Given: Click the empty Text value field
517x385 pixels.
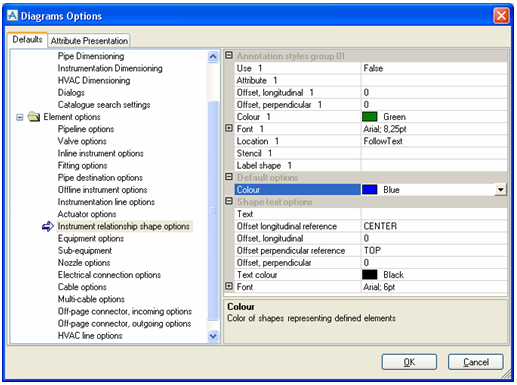Looking at the screenshot, I should (x=434, y=214).
